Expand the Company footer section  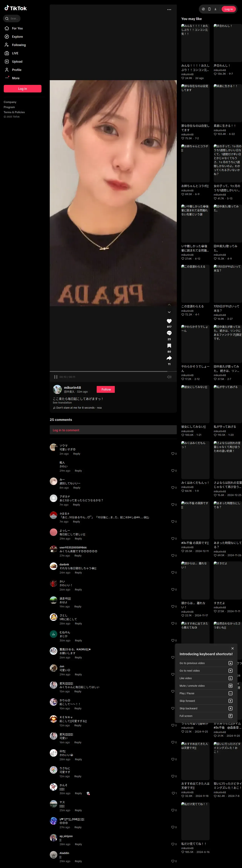[x=10, y=102]
